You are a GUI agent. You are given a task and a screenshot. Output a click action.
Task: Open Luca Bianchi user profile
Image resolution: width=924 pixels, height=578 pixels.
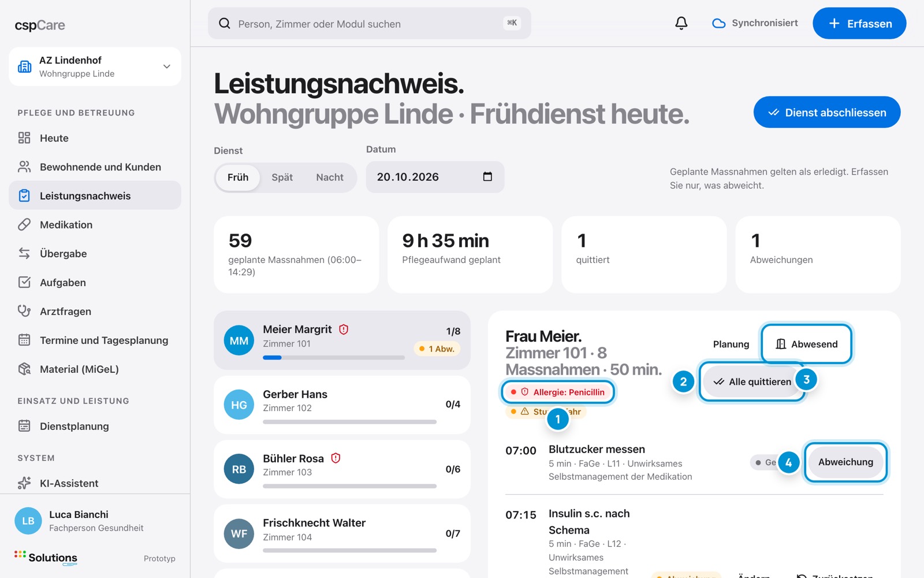[x=95, y=521]
